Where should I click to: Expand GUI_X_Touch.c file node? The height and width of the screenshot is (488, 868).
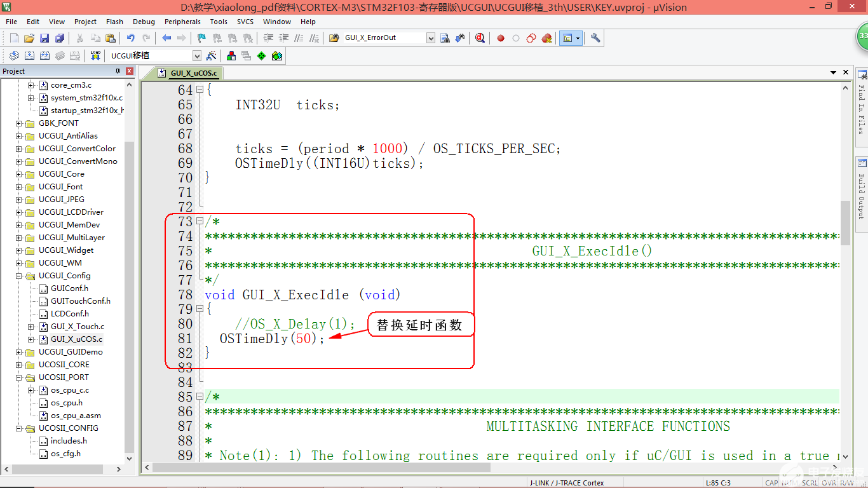(31, 327)
